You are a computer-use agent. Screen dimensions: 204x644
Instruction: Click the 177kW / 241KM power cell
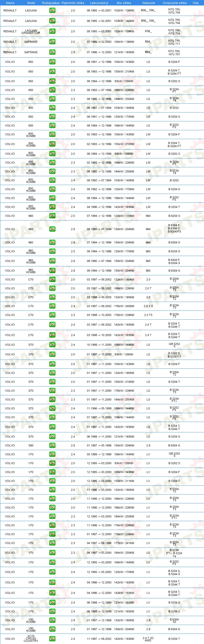(x=124, y=543)
